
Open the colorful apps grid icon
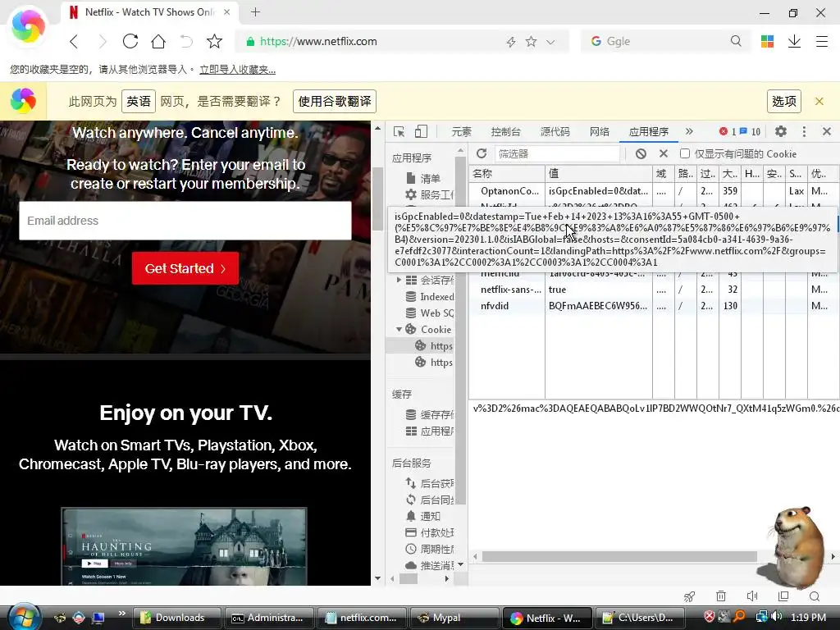pos(767,41)
